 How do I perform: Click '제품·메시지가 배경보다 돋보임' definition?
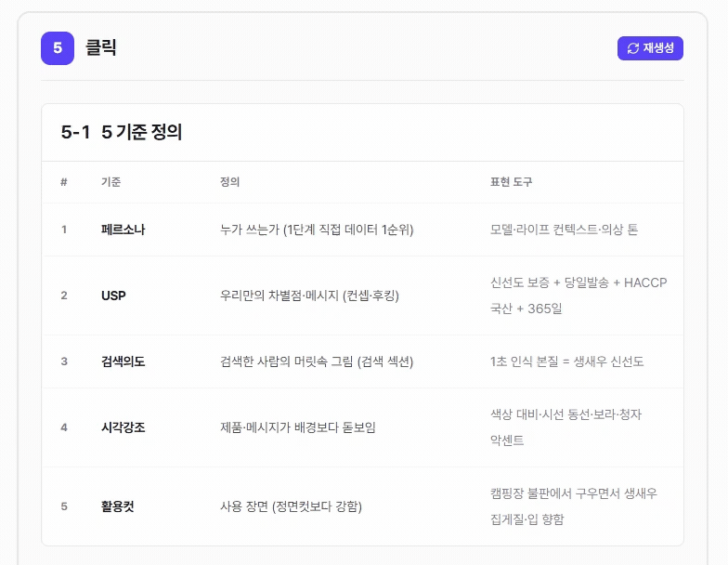tap(297, 427)
